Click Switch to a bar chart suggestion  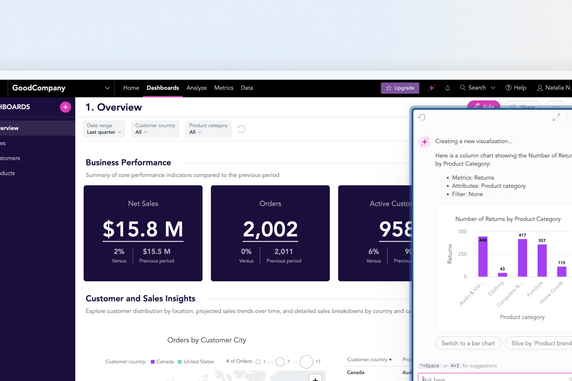(x=468, y=343)
